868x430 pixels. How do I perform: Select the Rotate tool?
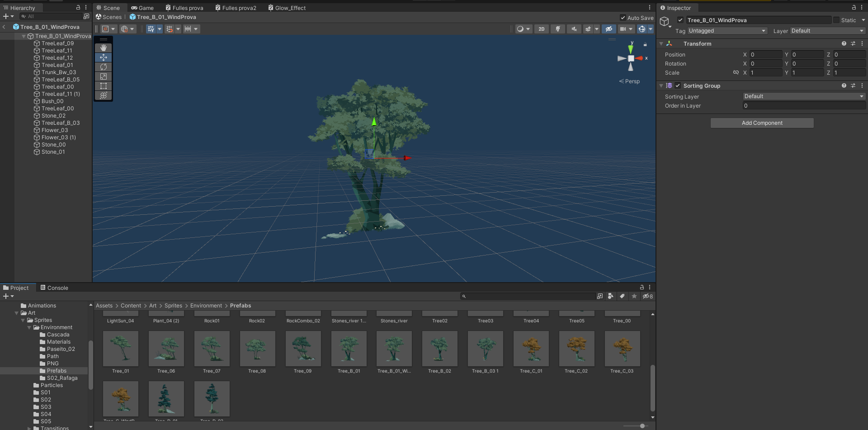coord(104,67)
